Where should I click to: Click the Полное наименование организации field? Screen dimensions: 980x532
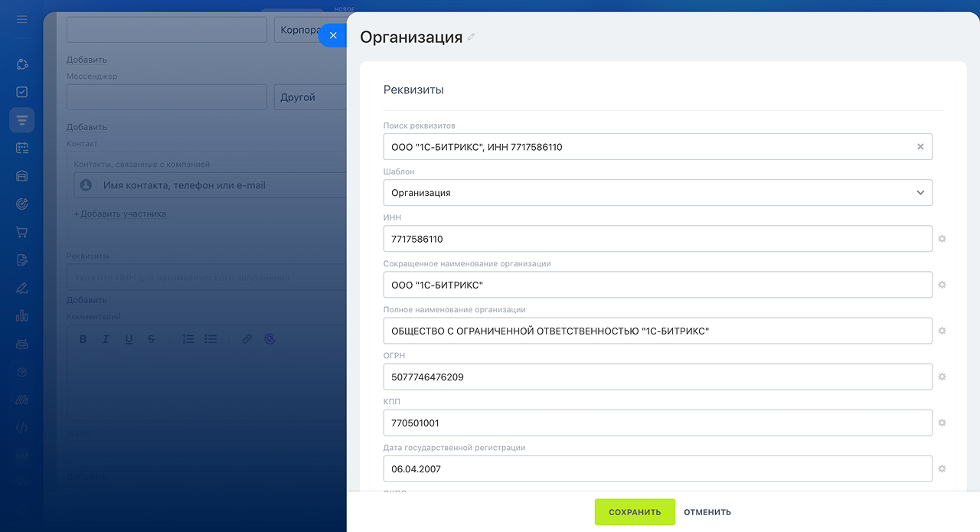coord(658,331)
